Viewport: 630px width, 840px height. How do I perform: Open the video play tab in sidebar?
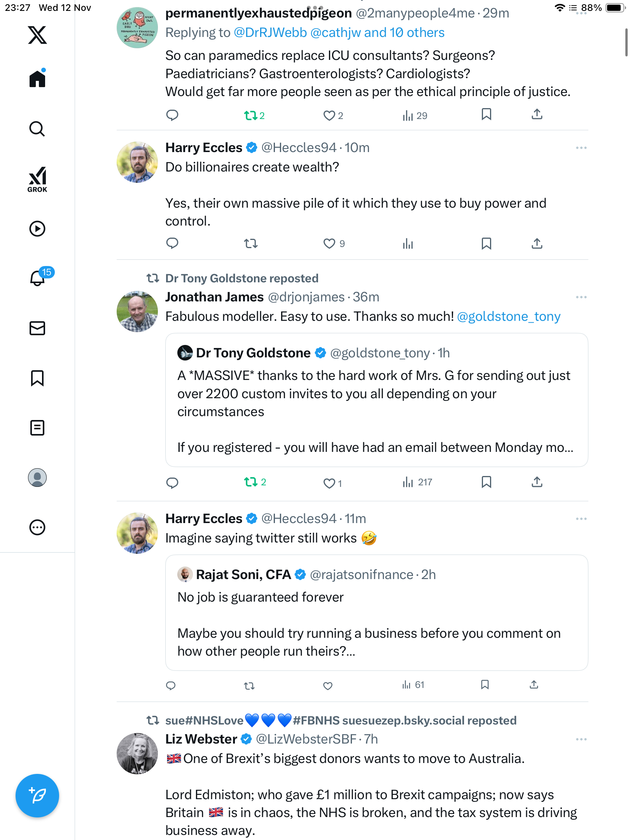coord(37,229)
